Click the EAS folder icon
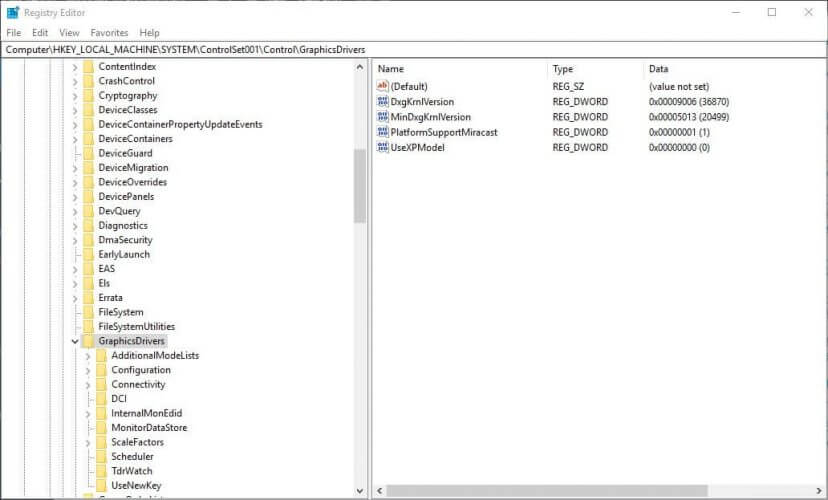This screenshot has height=500, width=828. point(88,269)
